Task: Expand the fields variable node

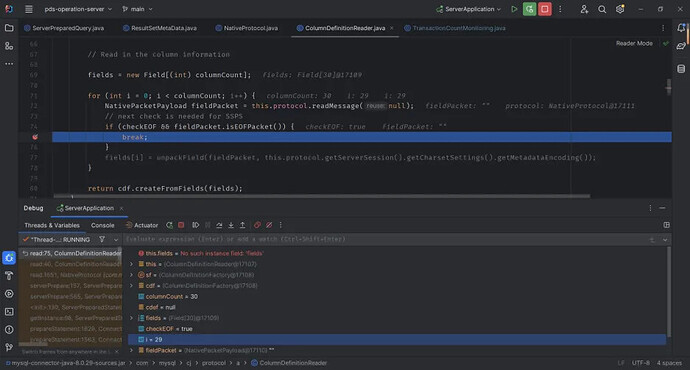Action: click(131, 318)
